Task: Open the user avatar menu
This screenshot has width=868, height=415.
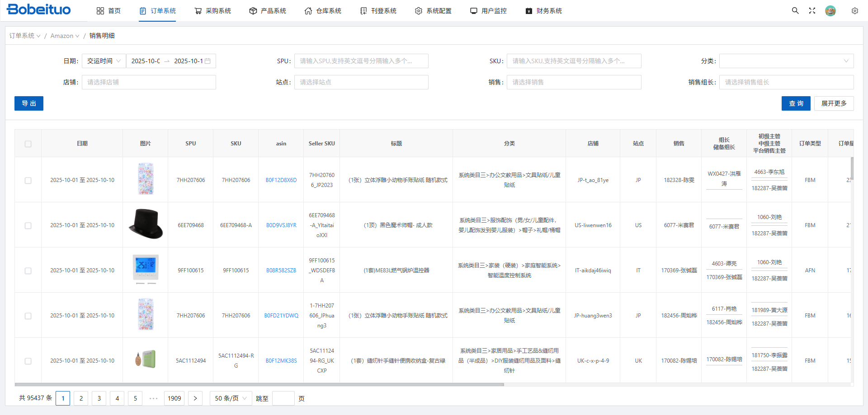Action: click(830, 11)
